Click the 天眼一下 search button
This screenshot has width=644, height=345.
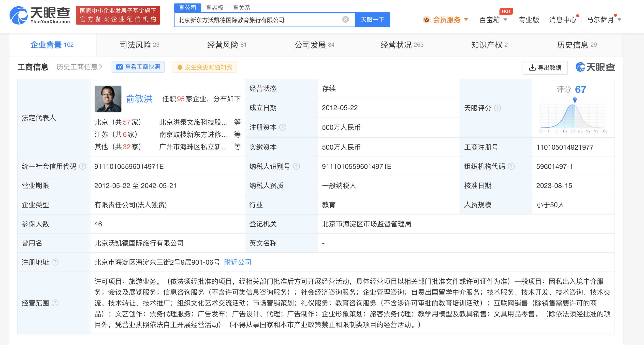pyautogui.click(x=372, y=19)
